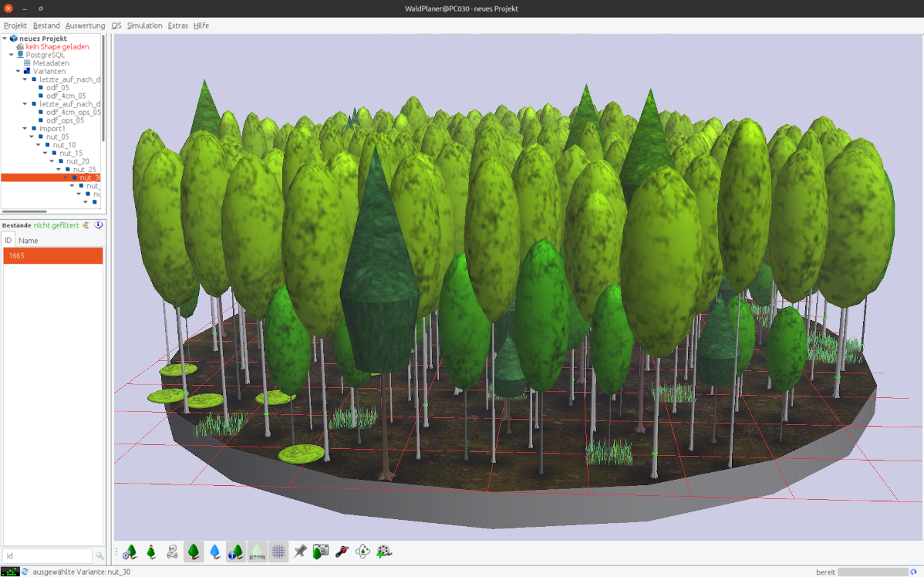Screen dimensions: 924x577
Task: Click the skull dead trees icon
Action: coord(173,552)
